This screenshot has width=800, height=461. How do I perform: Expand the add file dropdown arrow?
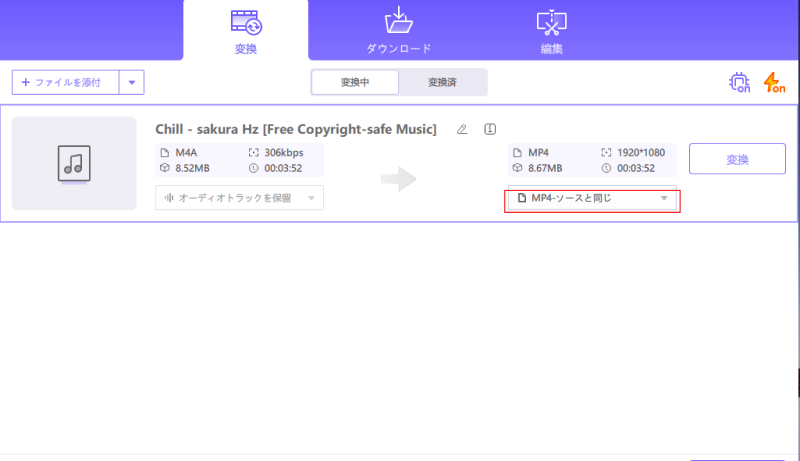(x=132, y=82)
